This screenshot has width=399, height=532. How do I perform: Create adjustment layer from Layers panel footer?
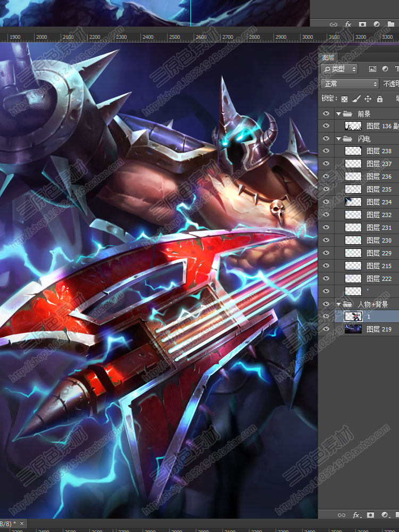[x=385, y=514]
